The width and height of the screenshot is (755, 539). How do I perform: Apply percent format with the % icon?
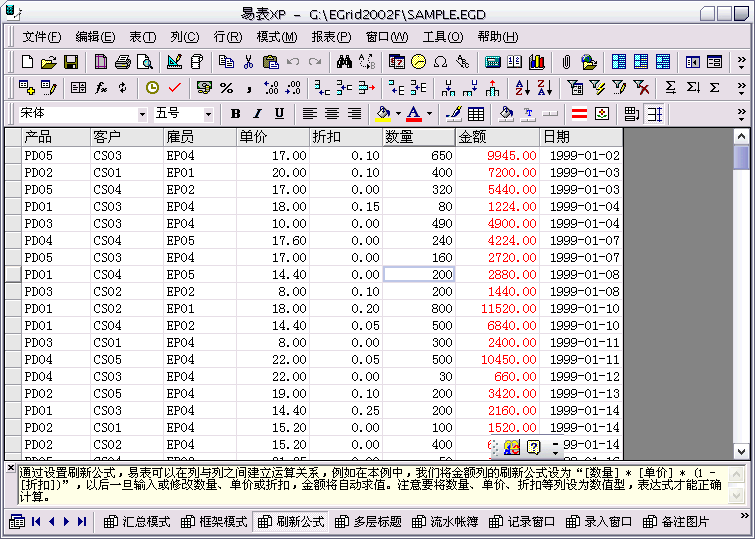tap(226, 88)
